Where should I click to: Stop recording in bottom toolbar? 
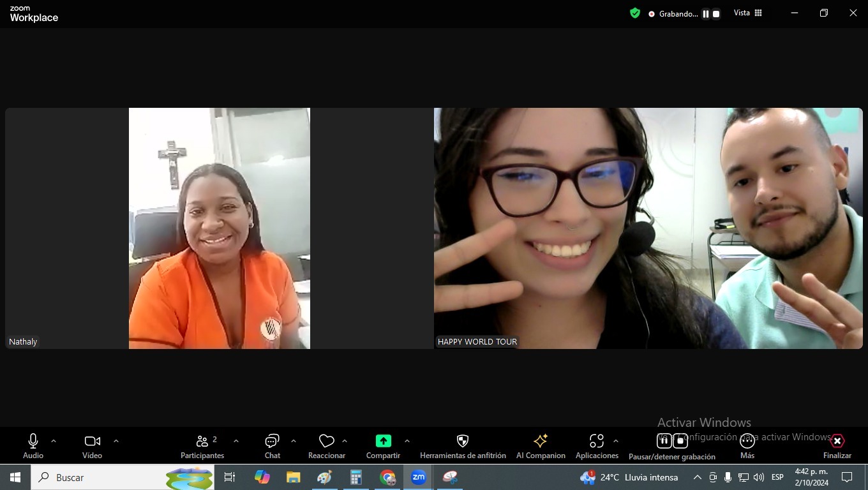pyautogui.click(x=680, y=441)
